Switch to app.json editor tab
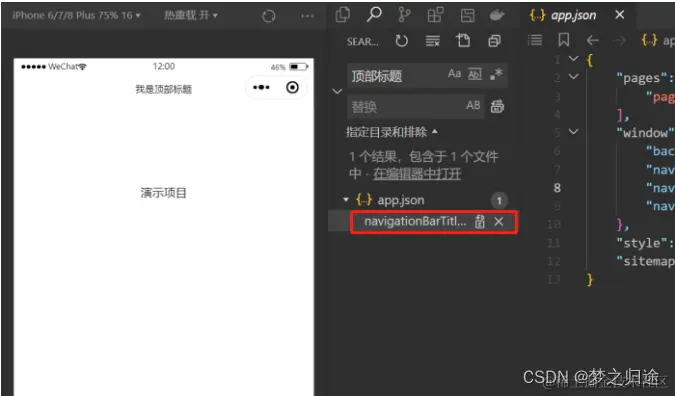 (574, 15)
